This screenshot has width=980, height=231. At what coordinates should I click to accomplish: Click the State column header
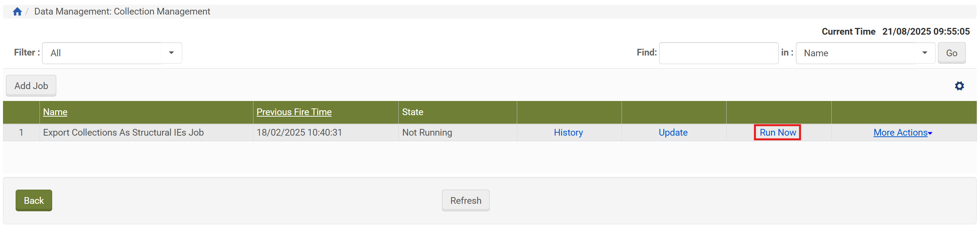pos(412,112)
